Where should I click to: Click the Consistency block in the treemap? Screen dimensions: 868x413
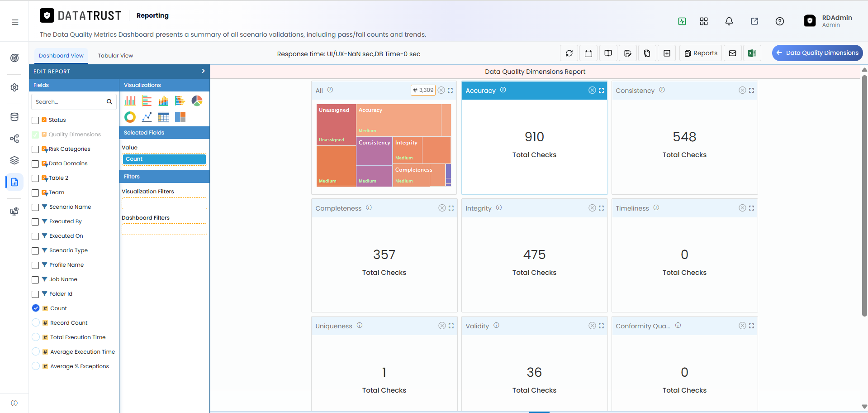pos(374,151)
